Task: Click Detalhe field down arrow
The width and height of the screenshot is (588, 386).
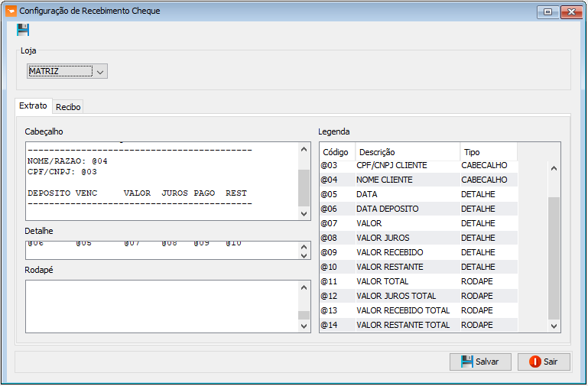Action: tap(304, 255)
